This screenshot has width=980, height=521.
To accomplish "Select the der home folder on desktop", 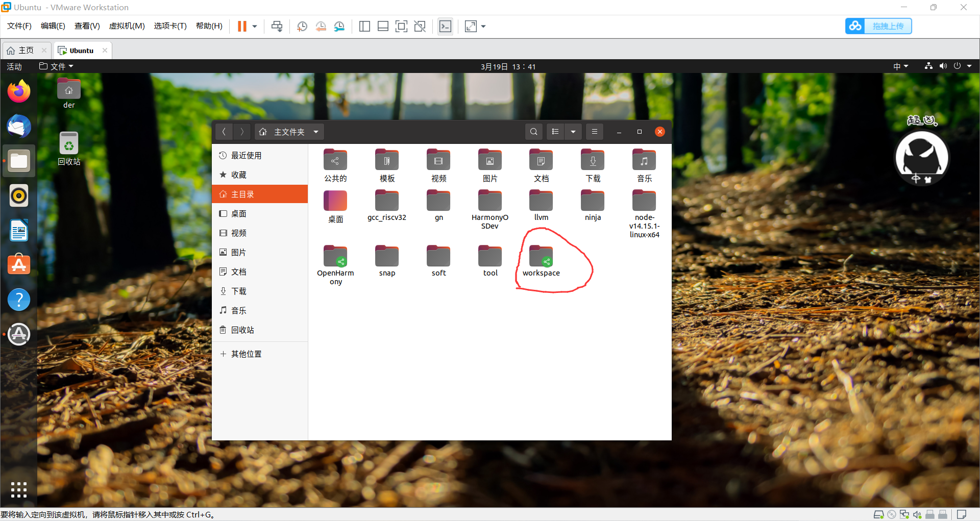I will 69,94.
